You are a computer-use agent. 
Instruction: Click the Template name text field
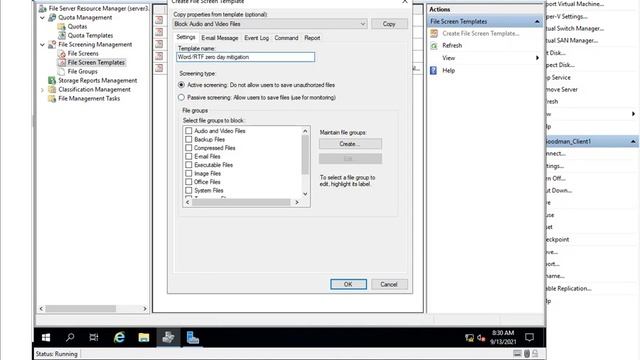[245, 57]
